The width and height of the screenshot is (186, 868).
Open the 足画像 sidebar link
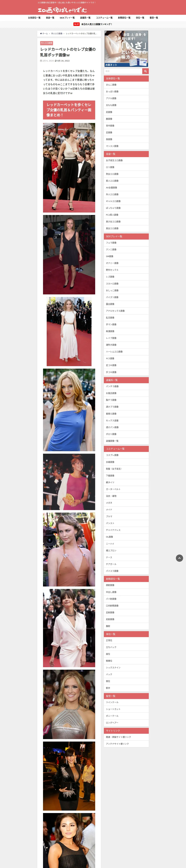click(126, 132)
